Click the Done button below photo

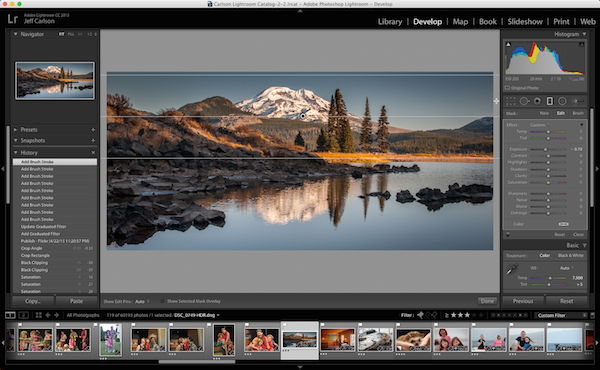[487, 301]
